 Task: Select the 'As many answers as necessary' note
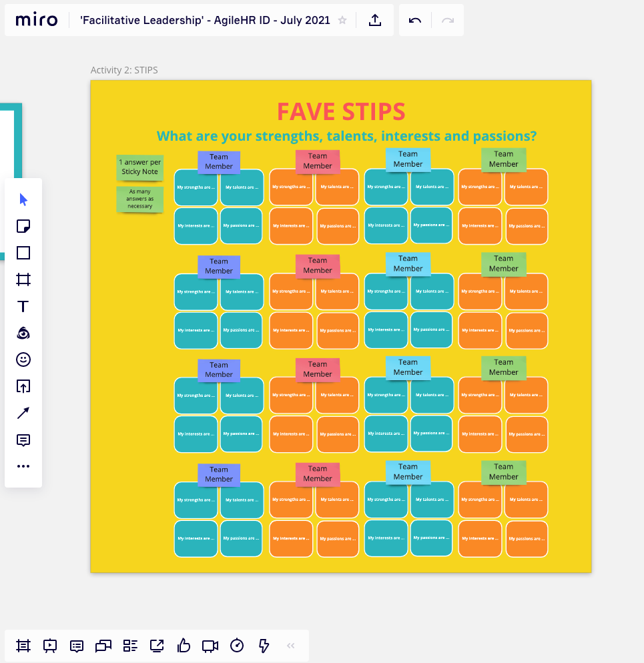(140, 199)
